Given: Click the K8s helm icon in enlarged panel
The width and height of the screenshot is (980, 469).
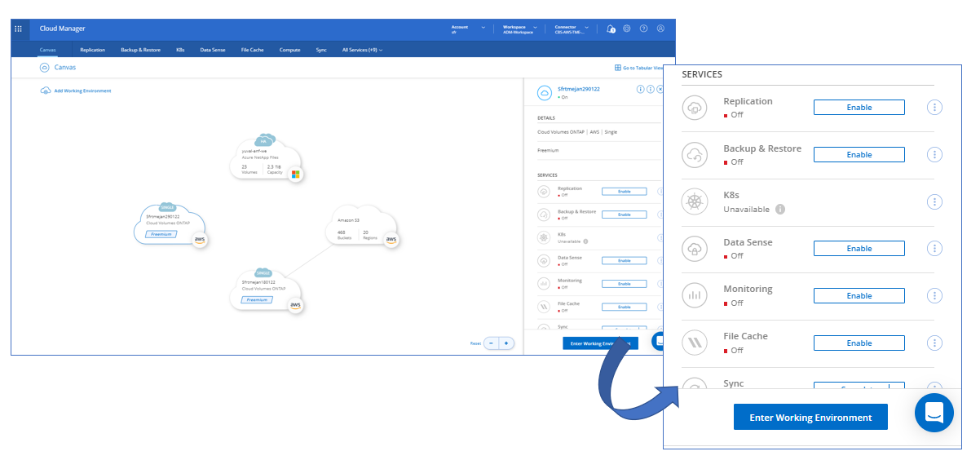Looking at the screenshot, I should pyautogui.click(x=695, y=201).
